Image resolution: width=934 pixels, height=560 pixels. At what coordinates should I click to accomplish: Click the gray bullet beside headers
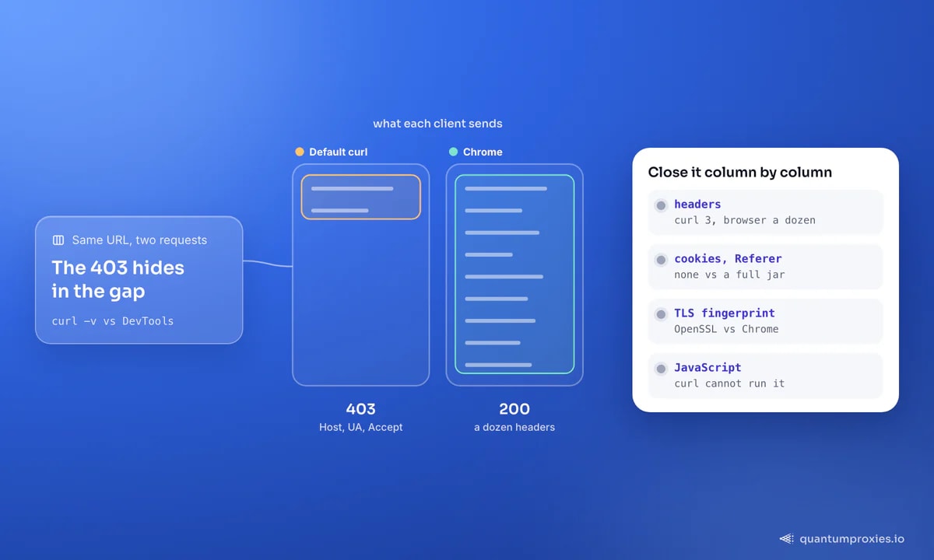661,205
